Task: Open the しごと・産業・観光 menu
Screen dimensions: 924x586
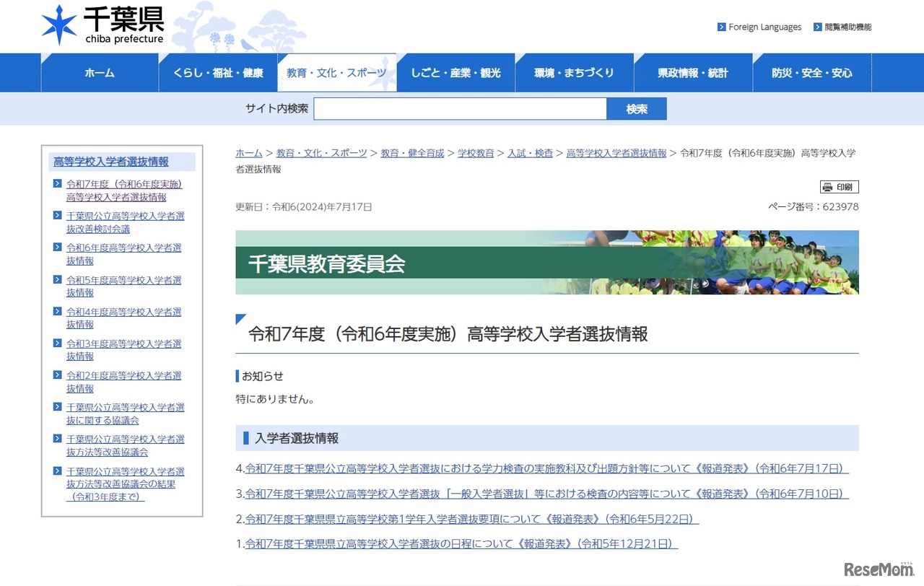Action: point(456,72)
